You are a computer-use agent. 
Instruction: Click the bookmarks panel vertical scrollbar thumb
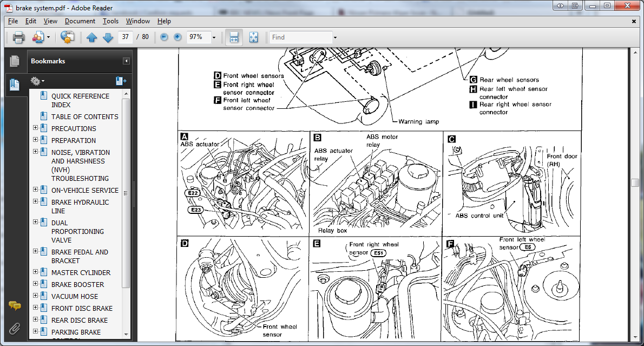[126, 192]
